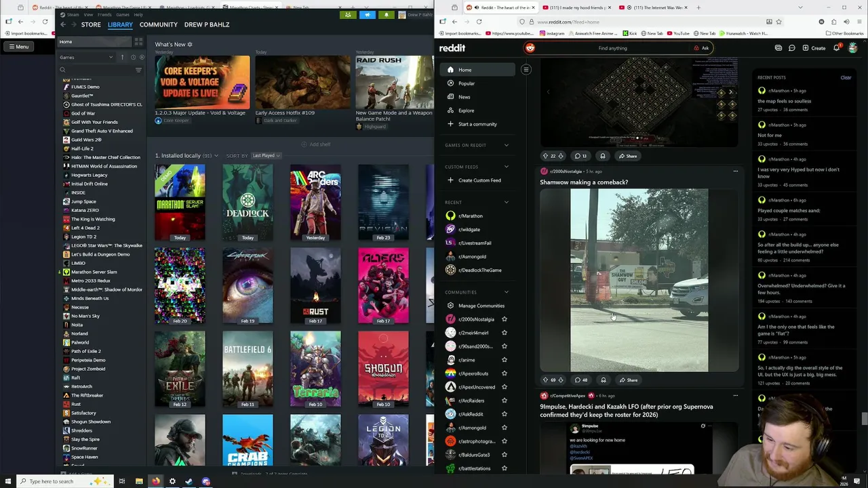Favorite r/battlestations with star toggle
This screenshot has width=868, height=488.
click(504, 468)
